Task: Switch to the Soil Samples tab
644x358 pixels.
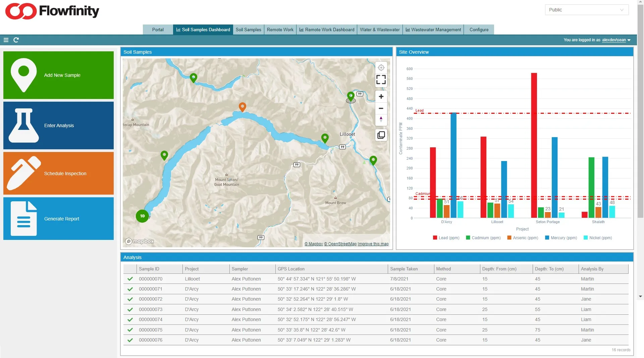Action: tap(248, 30)
